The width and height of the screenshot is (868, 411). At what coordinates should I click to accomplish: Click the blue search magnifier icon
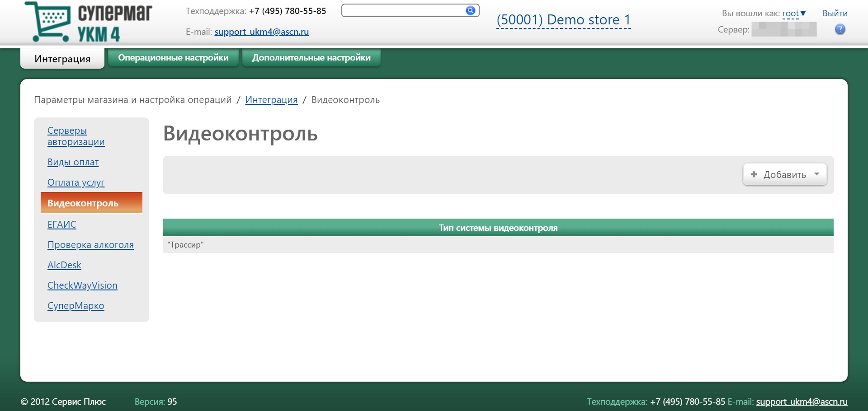[x=471, y=10]
